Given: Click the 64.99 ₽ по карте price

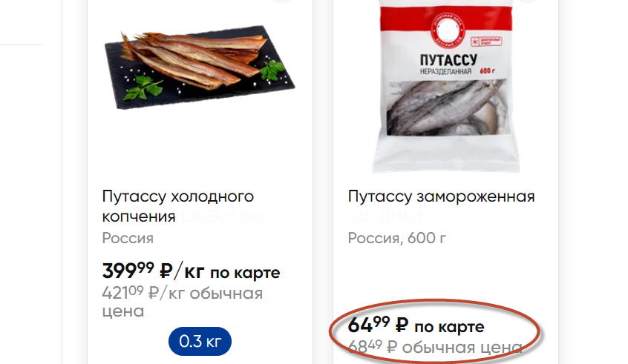Looking at the screenshot, I should coord(416,325).
